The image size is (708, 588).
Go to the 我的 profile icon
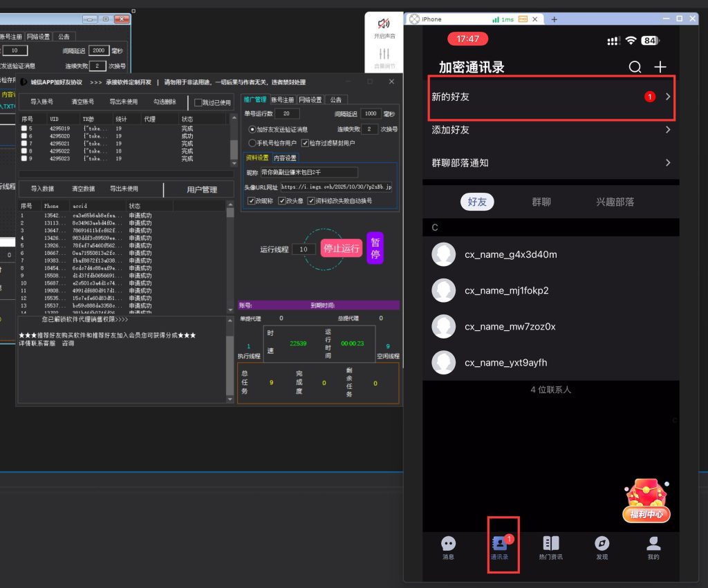653,544
